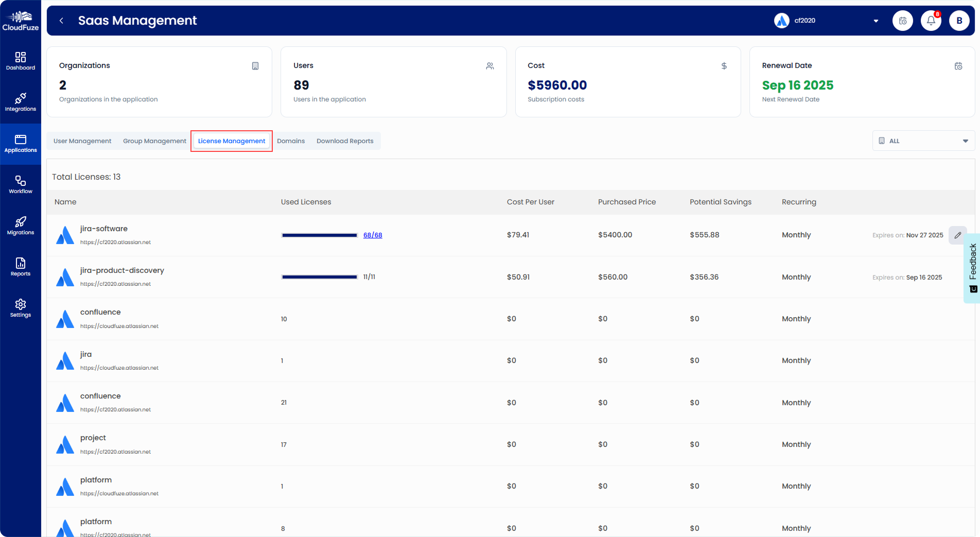This screenshot has width=980, height=537.
Task: Go back using the header arrow
Action: (x=62, y=21)
